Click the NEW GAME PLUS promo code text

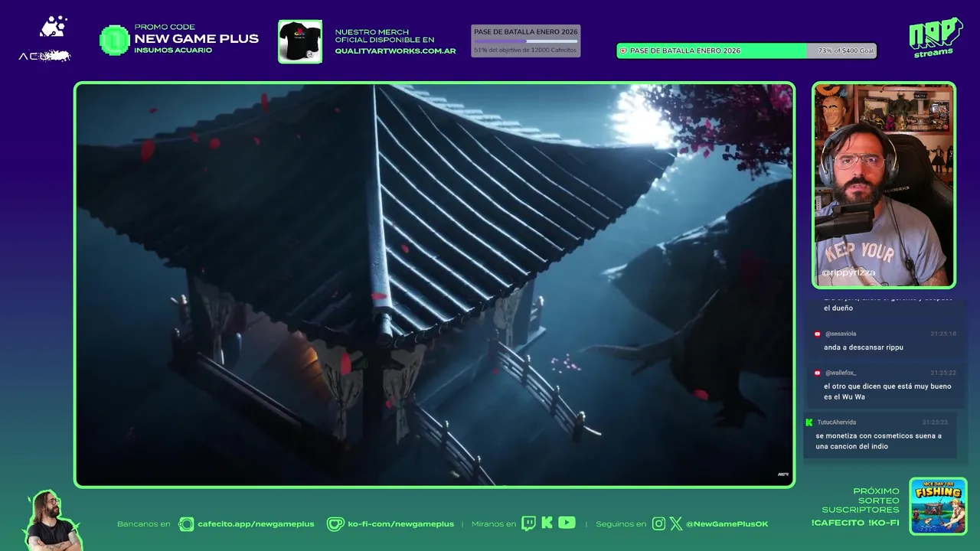point(196,39)
